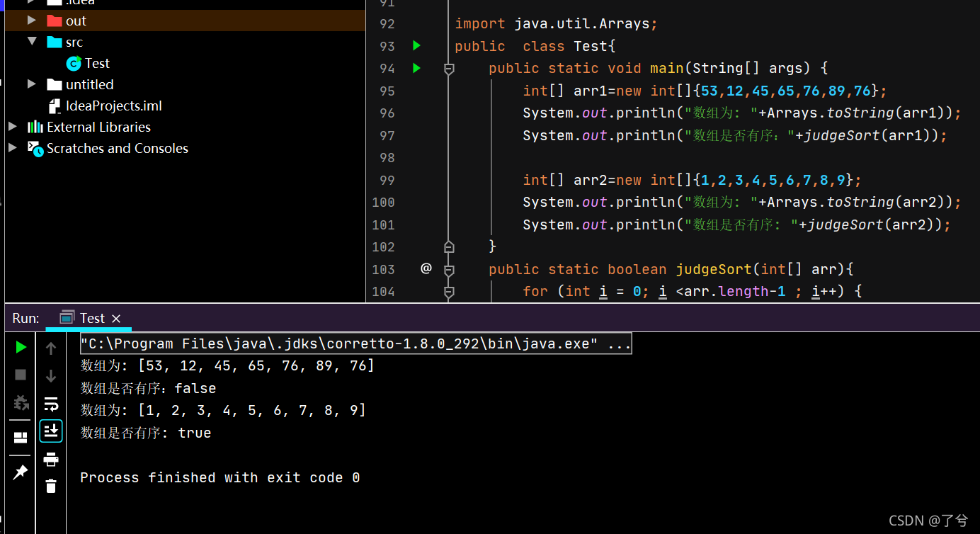This screenshot has height=534, width=980.
Task: Run main method from gutter at line 94
Action: 416,68
